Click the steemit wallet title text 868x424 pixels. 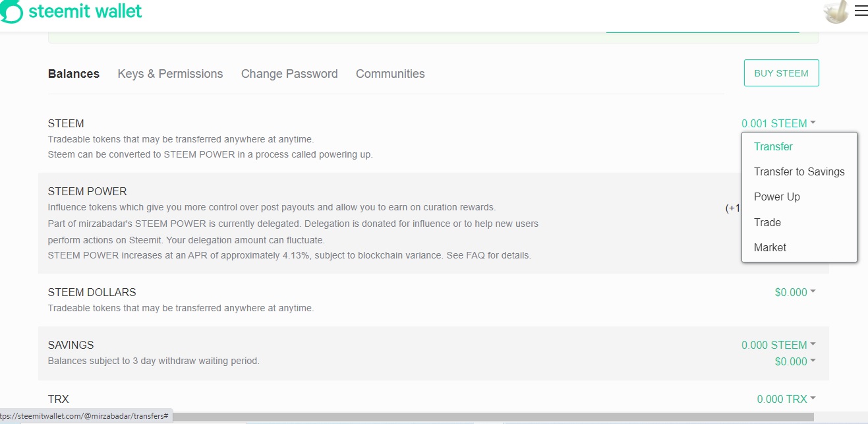pyautogui.click(x=85, y=11)
